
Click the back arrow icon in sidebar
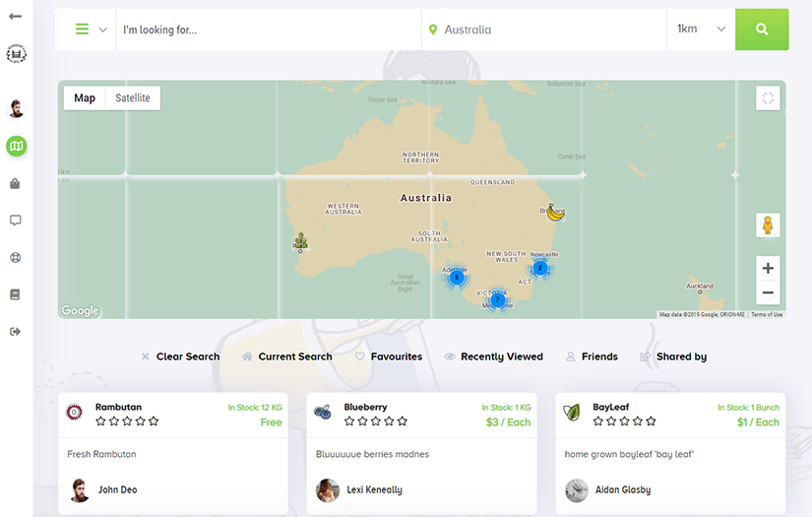coord(15,16)
